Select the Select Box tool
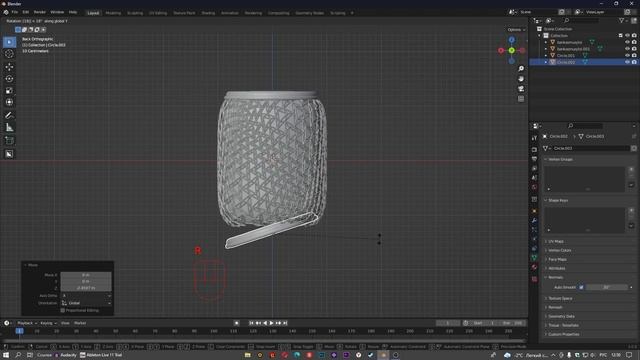 coord(9,42)
